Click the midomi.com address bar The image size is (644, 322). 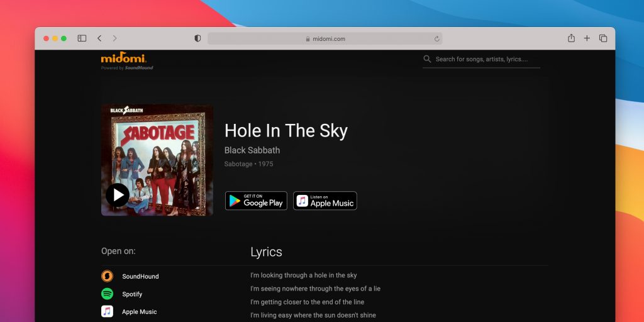325,38
